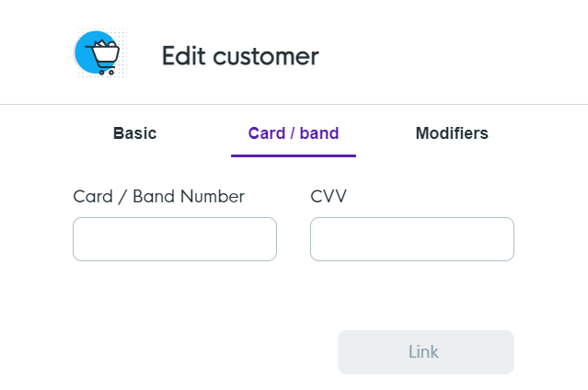Click the purple underline below Card / band

294,155
